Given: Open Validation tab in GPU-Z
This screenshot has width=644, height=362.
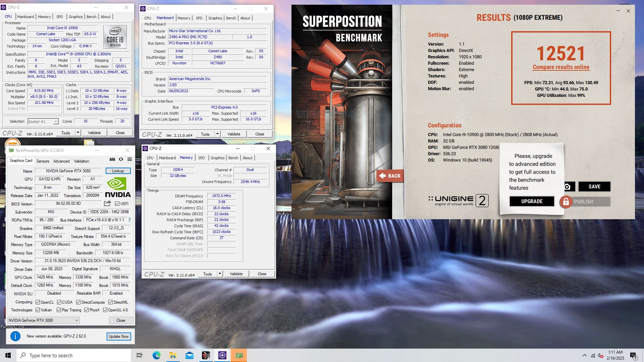Looking at the screenshot, I should [81, 161].
